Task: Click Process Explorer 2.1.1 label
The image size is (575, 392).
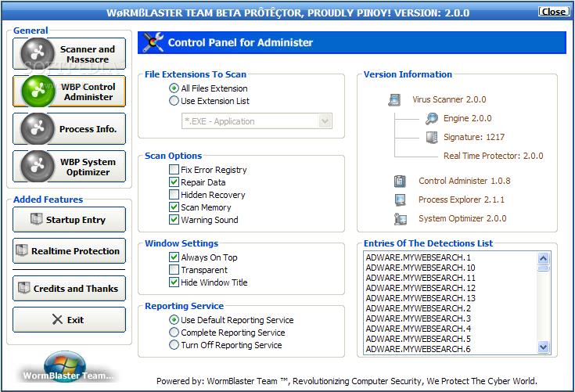Action: [x=462, y=200]
